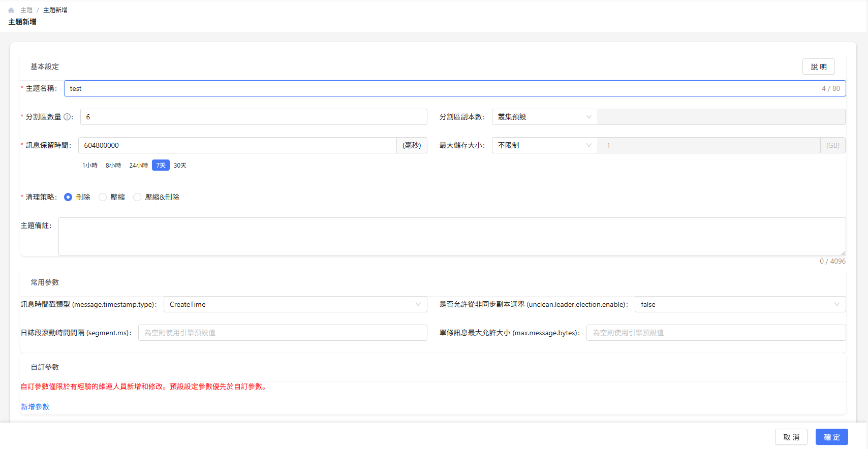
Task: Focus the segment.ms input field
Action: tap(283, 333)
